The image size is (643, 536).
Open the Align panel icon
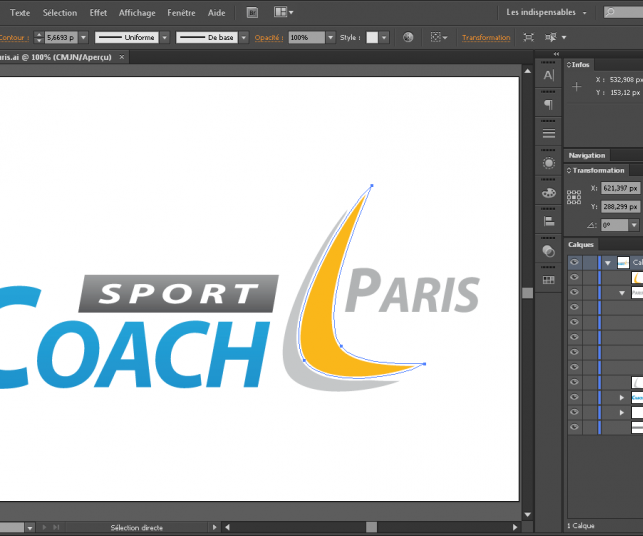(x=549, y=222)
